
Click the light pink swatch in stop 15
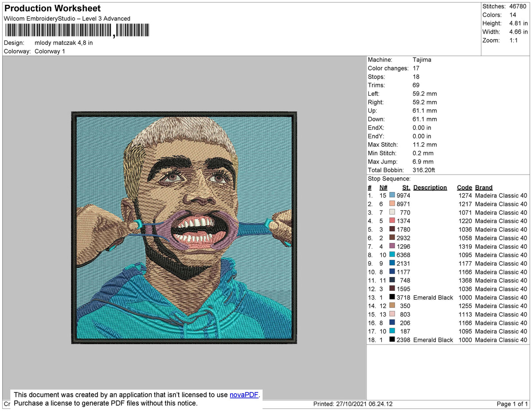392,314
